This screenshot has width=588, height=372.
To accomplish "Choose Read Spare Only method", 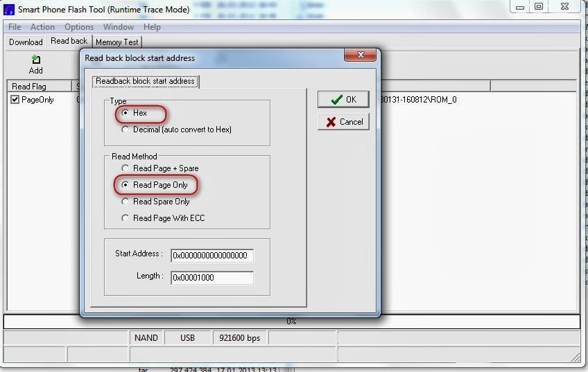I will click(126, 202).
